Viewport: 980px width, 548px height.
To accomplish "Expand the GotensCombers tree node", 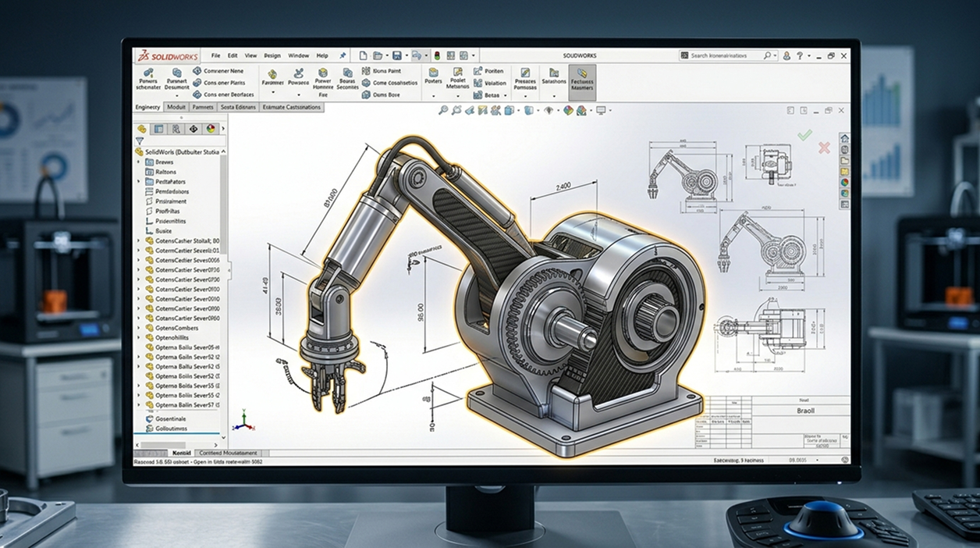I will click(138, 328).
